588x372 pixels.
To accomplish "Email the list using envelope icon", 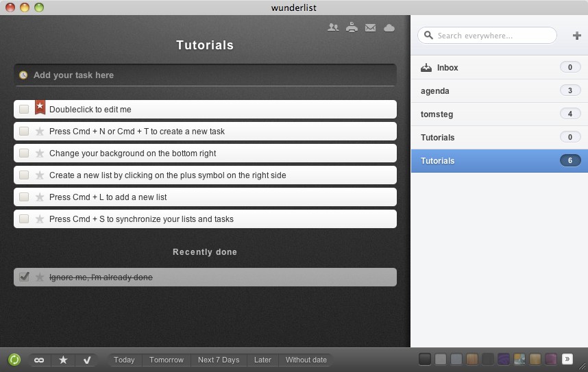I will tap(371, 28).
